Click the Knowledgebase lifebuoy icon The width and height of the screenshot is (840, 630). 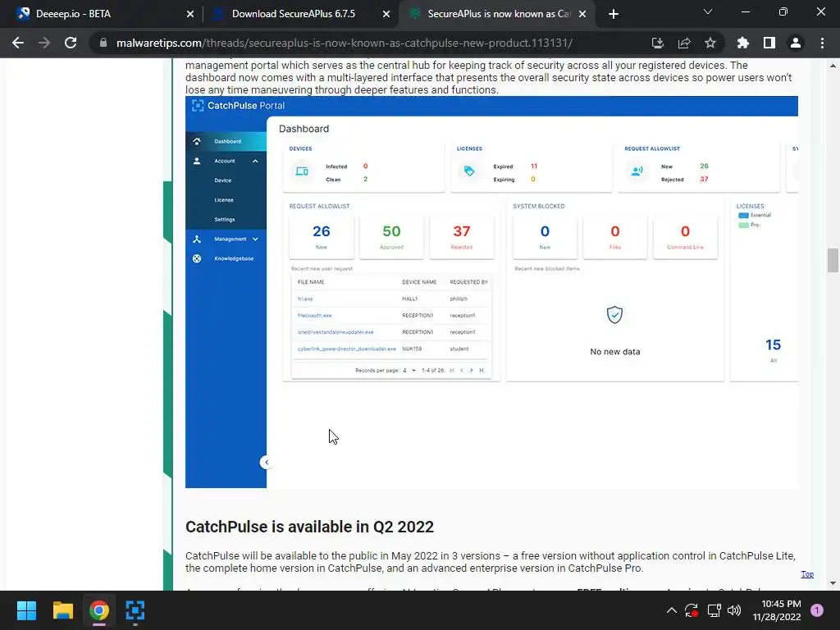click(197, 258)
